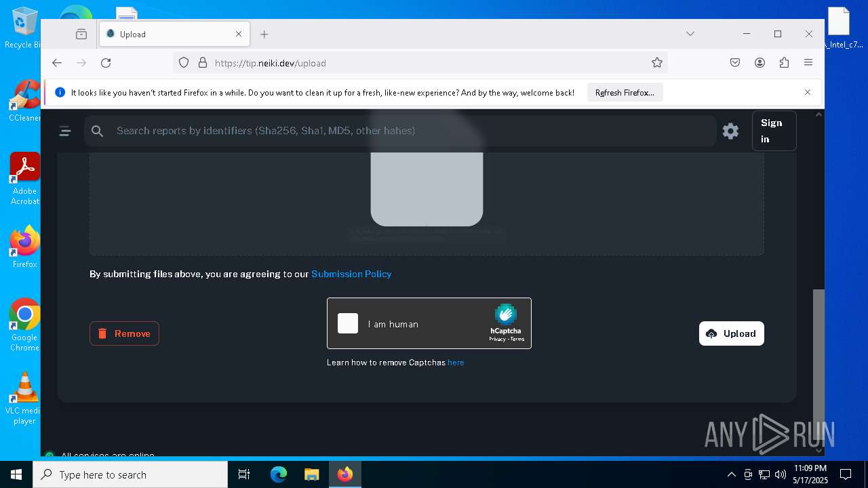Viewport: 868px width, 488px height.
Task: Click the search magnifier icon
Action: point(98,131)
